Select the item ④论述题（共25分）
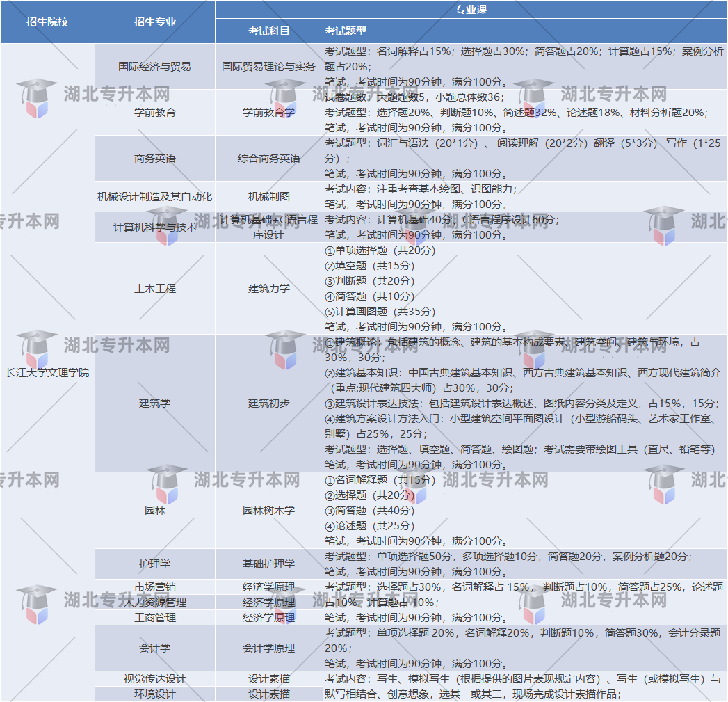The image size is (728, 702). tap(370, 526)
